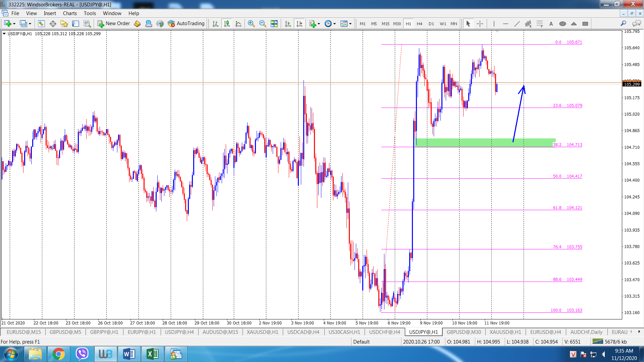Select the M15 timeframe

(x=385, y=24)
